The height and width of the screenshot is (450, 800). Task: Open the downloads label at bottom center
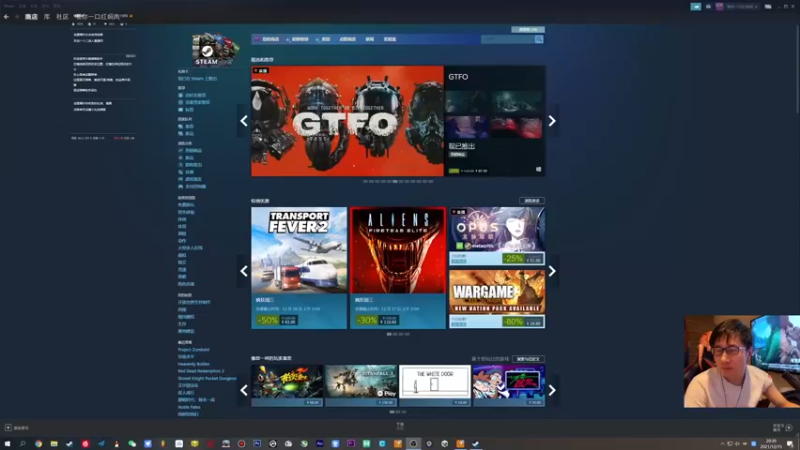point(400,426)
